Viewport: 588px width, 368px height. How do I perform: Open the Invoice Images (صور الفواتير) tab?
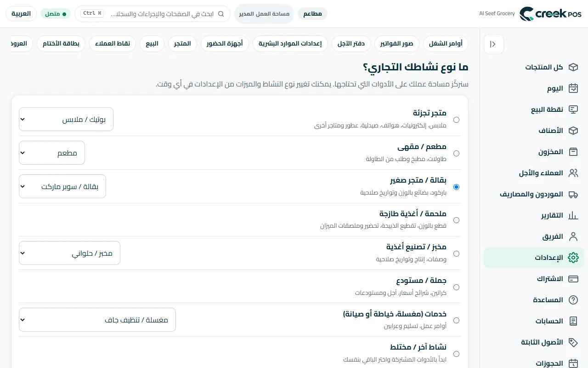pos(397,44)
